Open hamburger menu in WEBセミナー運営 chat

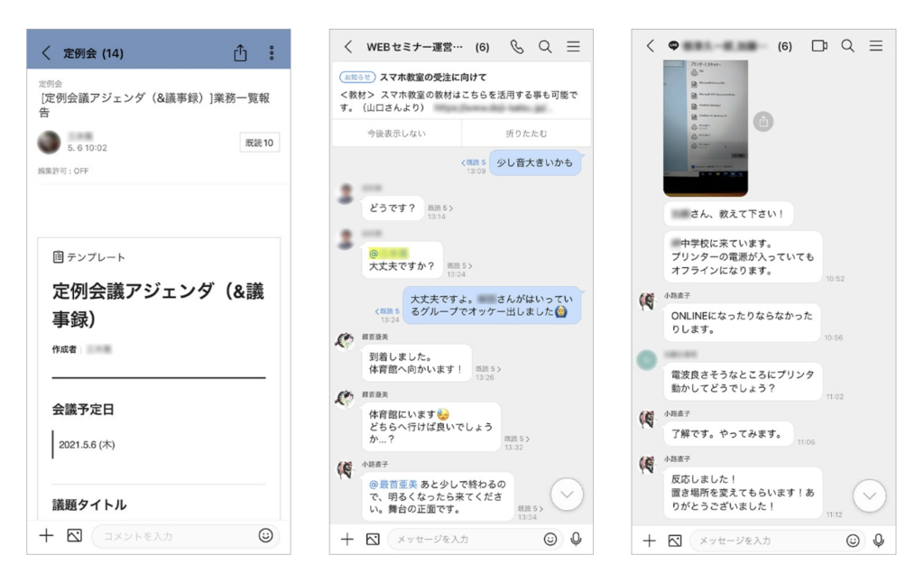point(573,47)
